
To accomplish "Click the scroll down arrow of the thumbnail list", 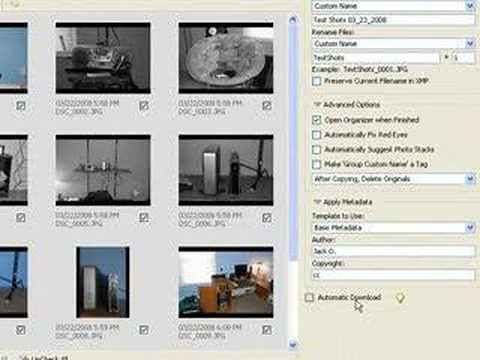I will pos(293,344).
